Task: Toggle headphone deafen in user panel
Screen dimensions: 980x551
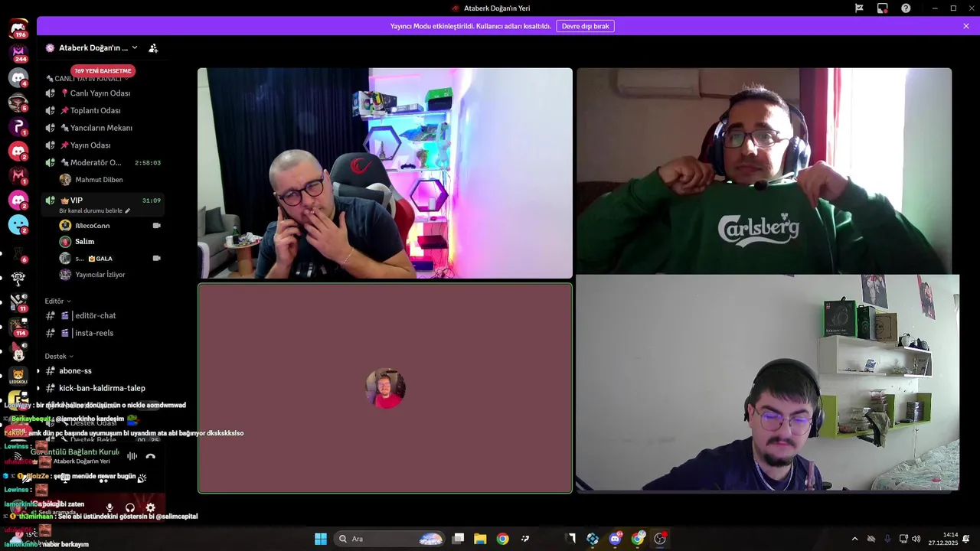Action: [x=130, y=507]
